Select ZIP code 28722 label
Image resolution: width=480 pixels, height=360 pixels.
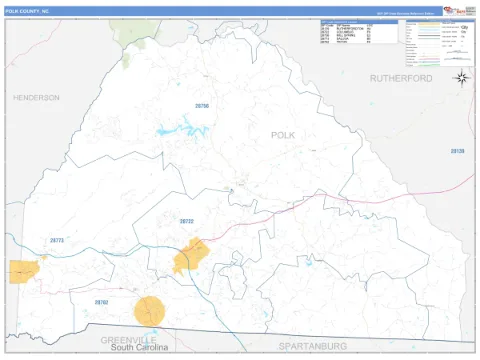[x=187, y=221]
